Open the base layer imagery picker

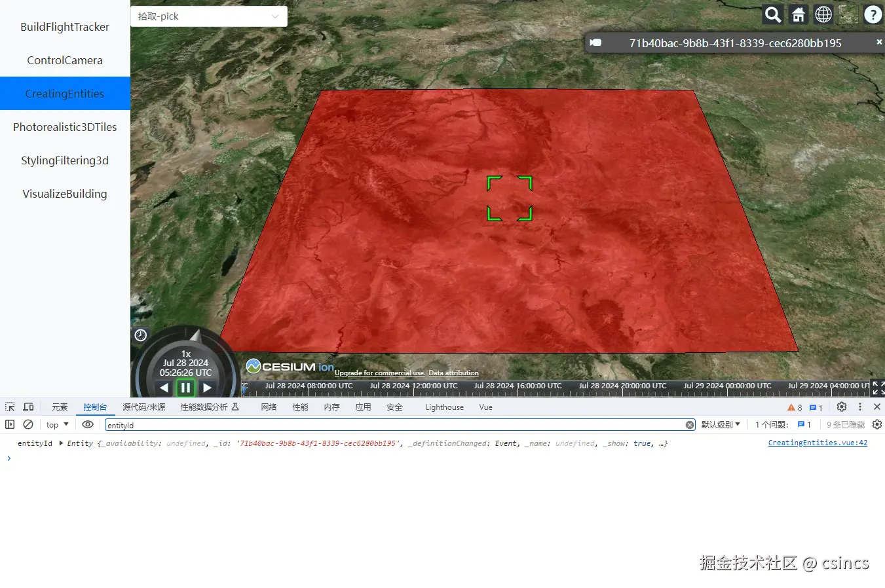(x=848, y=14)
